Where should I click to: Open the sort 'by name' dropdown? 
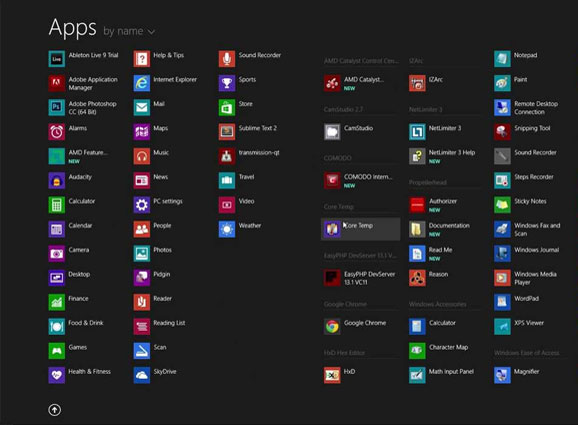[x=129, y=31]
